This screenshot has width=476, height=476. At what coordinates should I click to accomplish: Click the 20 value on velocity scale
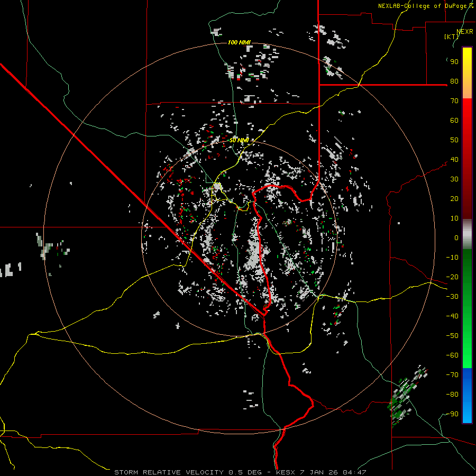pos(454,199)
